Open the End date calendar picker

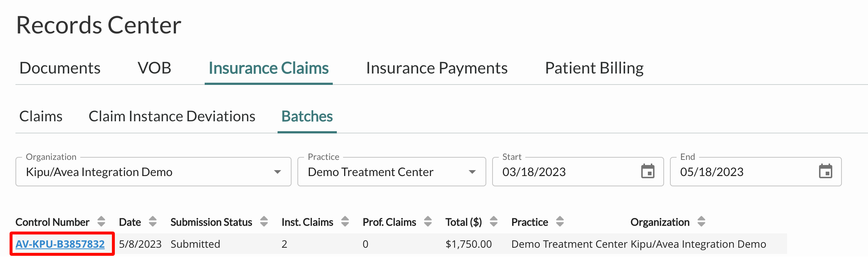pos(825,171)
